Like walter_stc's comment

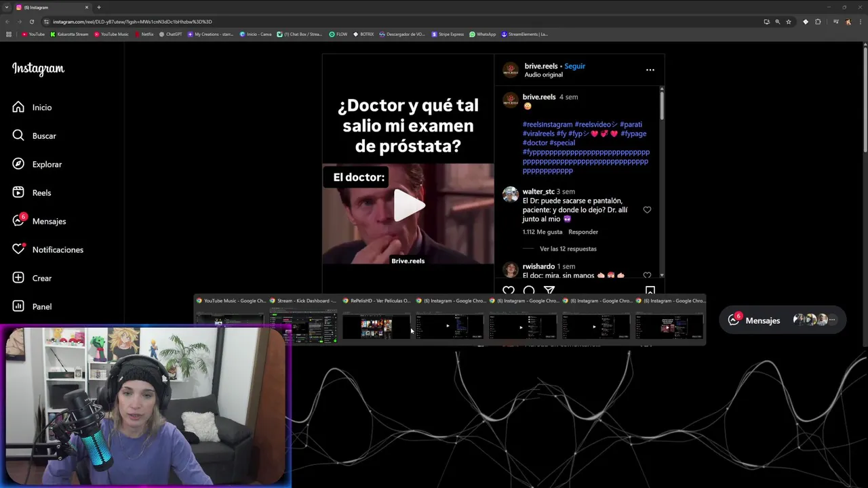click(647, 210)
